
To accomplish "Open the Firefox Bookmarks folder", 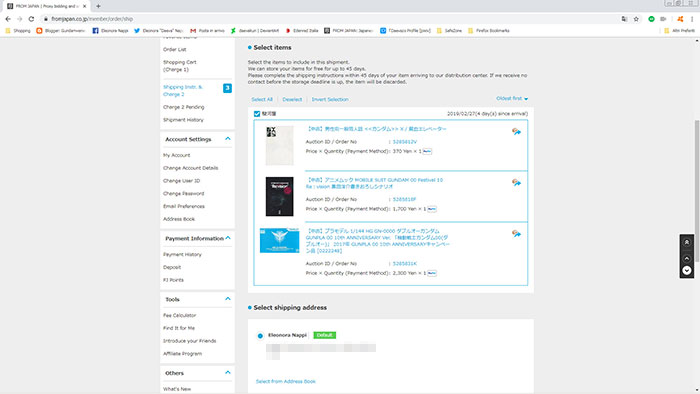I will [489, 31].
